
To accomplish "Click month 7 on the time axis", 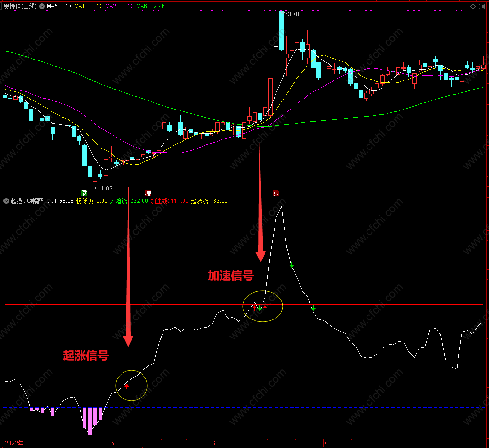I will coord(325,443).
